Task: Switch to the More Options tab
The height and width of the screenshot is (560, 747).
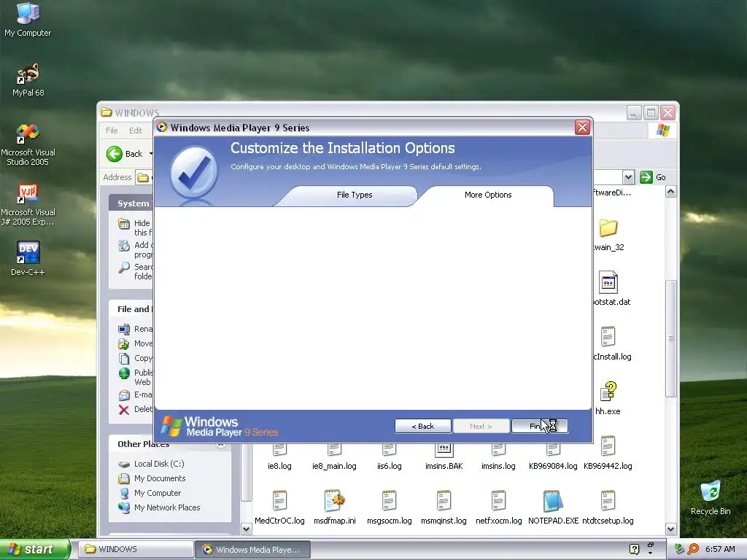Action: [x=488, y=195]
